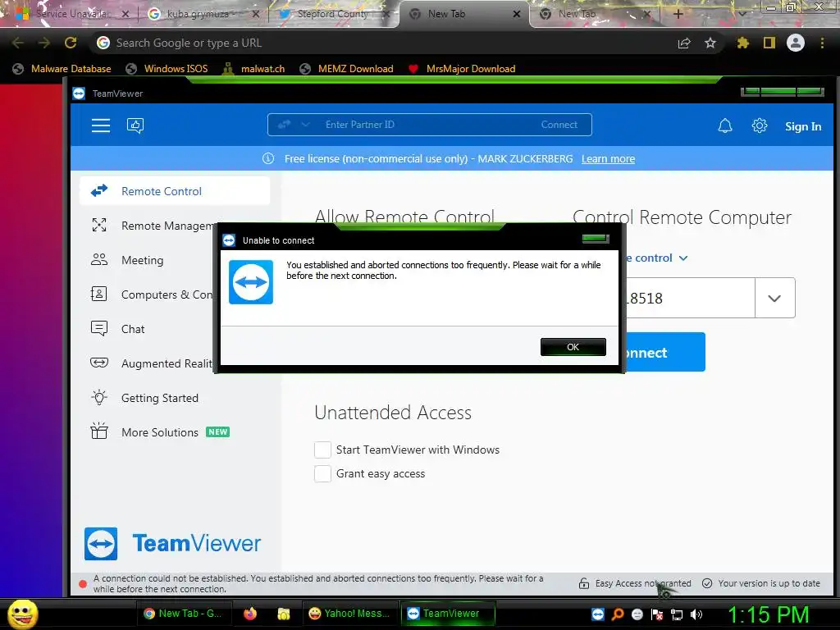Click the smiley Start button on taskbar

[x=22, y=614]
